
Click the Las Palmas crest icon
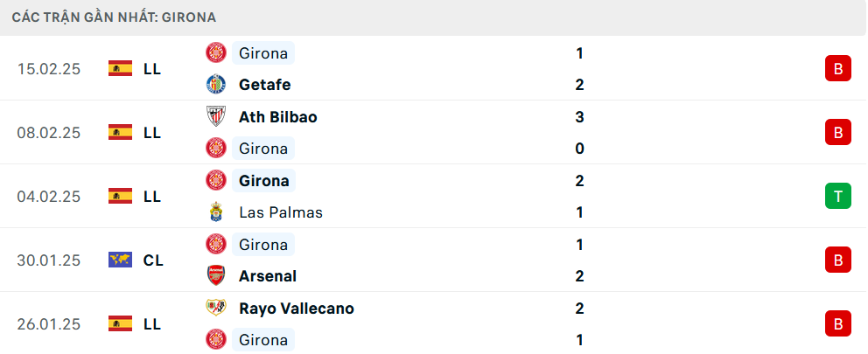coord(215,212)
